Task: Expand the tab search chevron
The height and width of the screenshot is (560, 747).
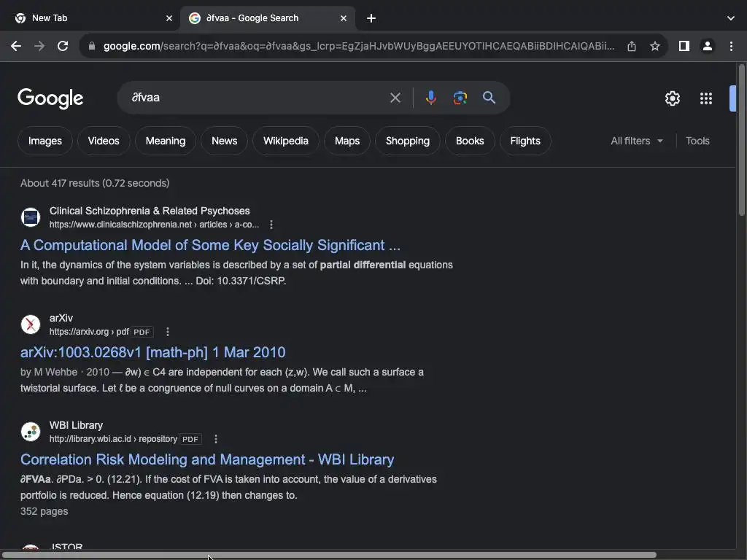Action: tap(731, 18)
